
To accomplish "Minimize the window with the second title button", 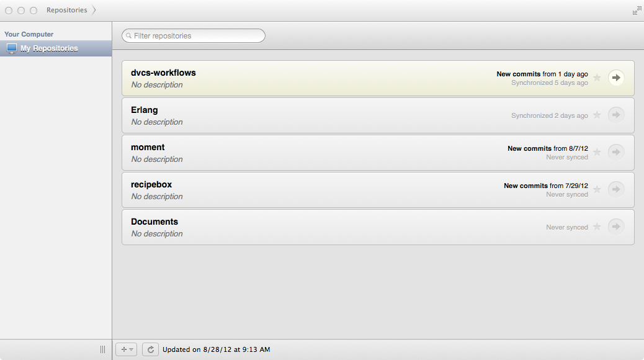I will [x=21, y=11].
